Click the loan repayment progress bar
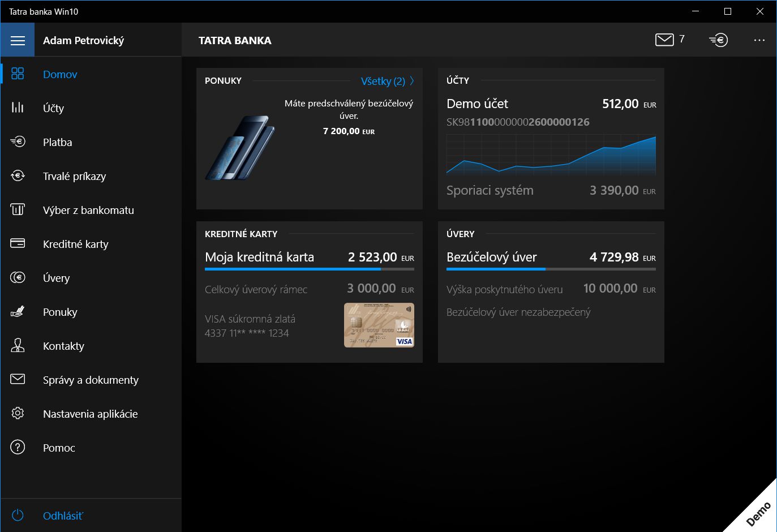The image size is (777, 532). point(551,269)
